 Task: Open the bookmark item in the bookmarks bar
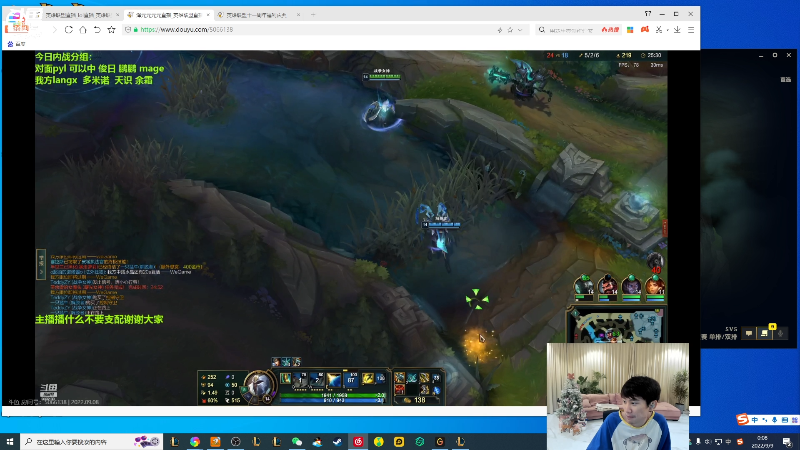click(16, 44)
